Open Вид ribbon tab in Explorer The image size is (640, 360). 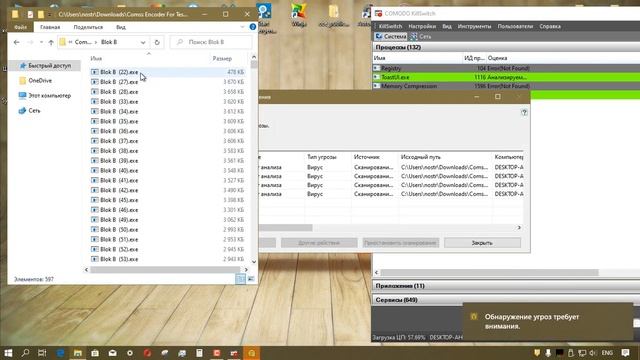[121, 27]
